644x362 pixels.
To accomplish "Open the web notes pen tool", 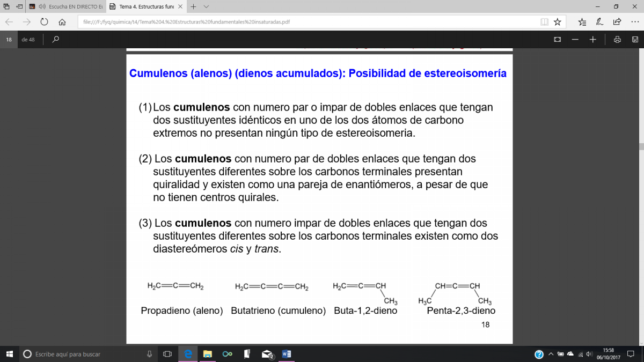I will [599, 22].
